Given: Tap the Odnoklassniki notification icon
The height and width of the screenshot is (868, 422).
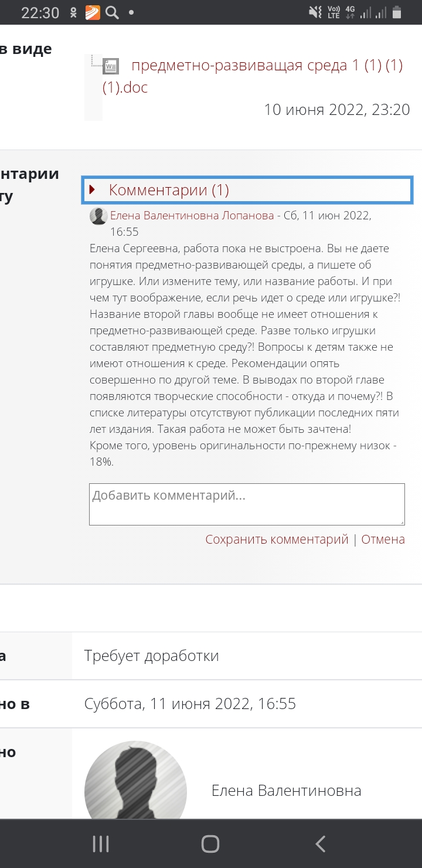Looking at the screenshot, I should click(x=74, y=12).
